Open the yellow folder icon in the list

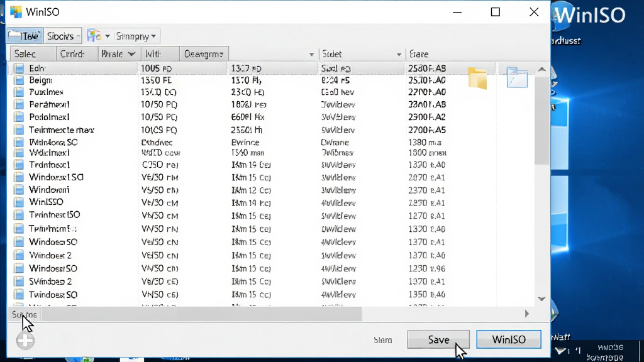(477, 78)
